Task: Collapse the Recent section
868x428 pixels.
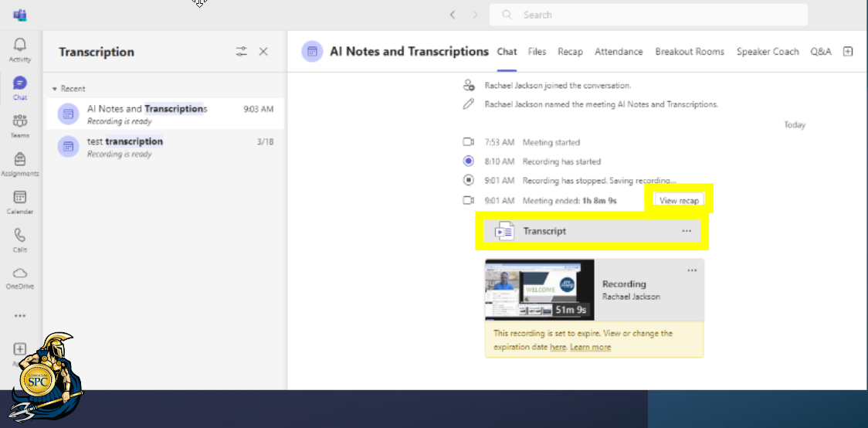Action: pos(69,89)
